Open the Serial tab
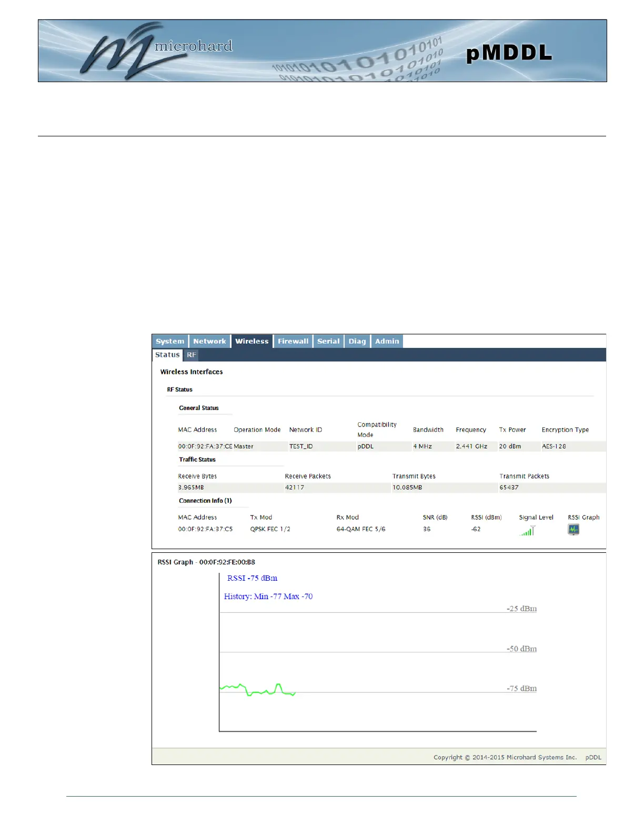 (328, 341)
